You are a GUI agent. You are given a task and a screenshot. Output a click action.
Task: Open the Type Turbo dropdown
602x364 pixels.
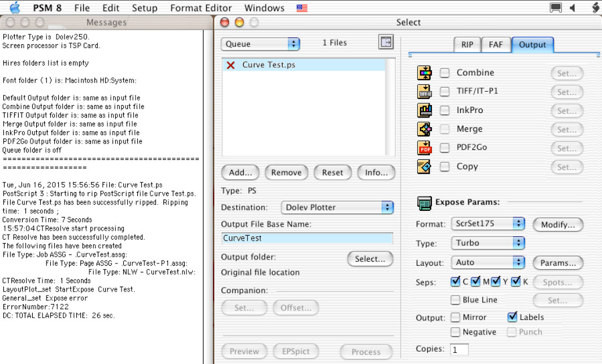tap(488, 242)
